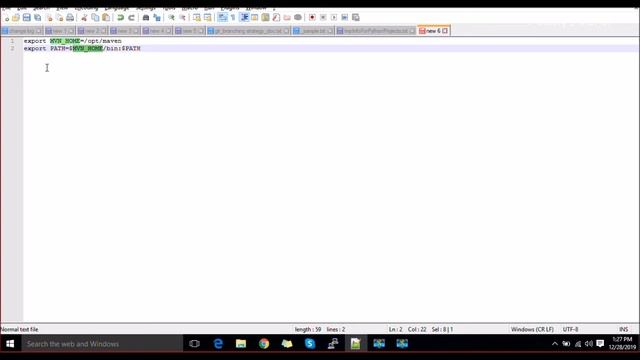Select the active new 6 tab

[433, 31]
